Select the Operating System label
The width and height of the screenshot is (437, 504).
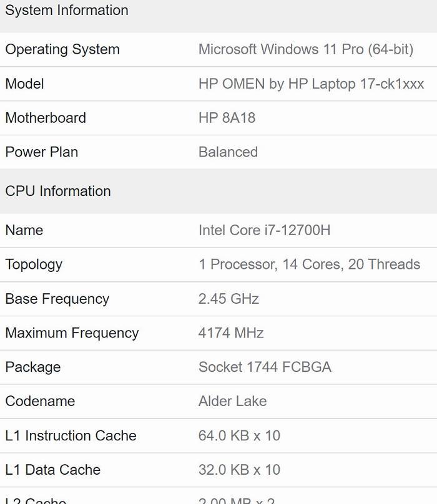pos(62,49)
